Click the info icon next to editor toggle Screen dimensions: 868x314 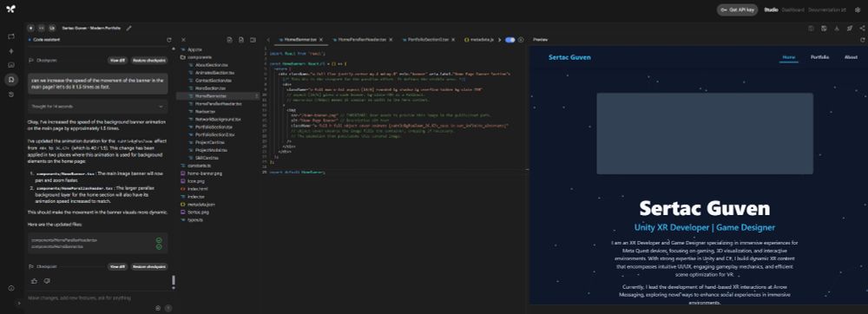click(x=520, y=40)
